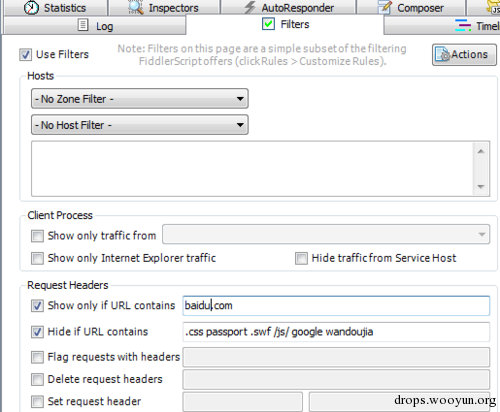Open the No Host Filter dropdown
500x412 pixels.
pos(140,125)
